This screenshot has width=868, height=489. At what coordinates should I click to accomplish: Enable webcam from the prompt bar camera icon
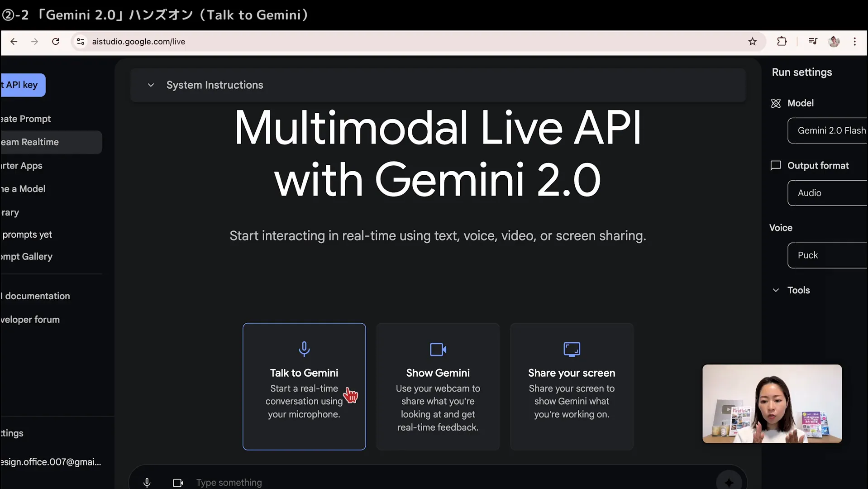click(x=178, y=483)
